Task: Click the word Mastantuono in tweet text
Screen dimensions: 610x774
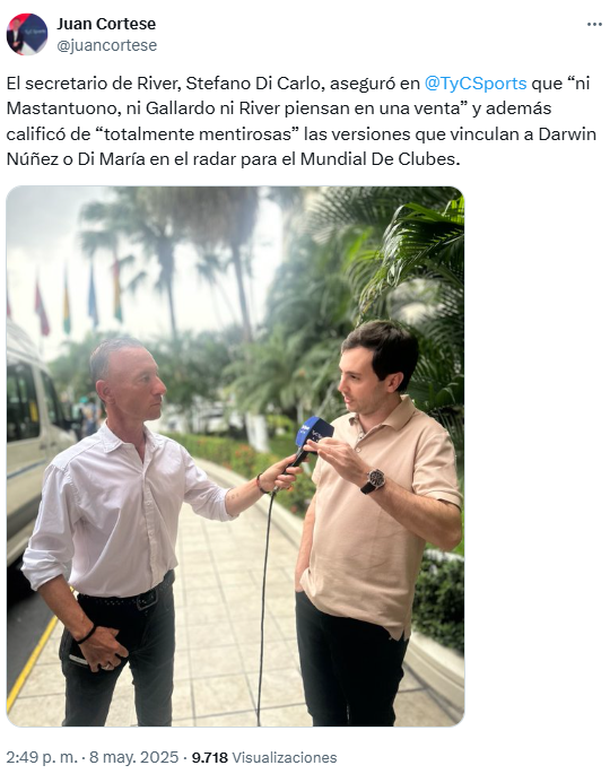Action: 64,109
